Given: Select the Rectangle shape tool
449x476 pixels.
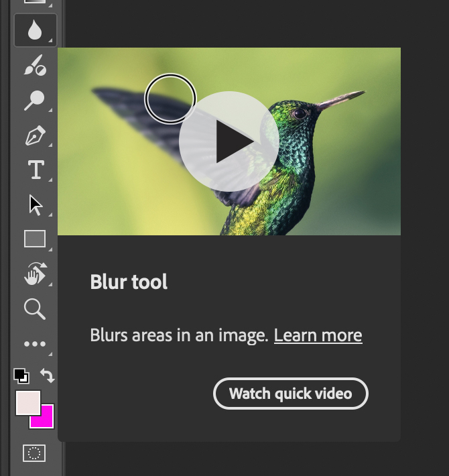Looking at the screenshot, I should [x=35, y=239].
